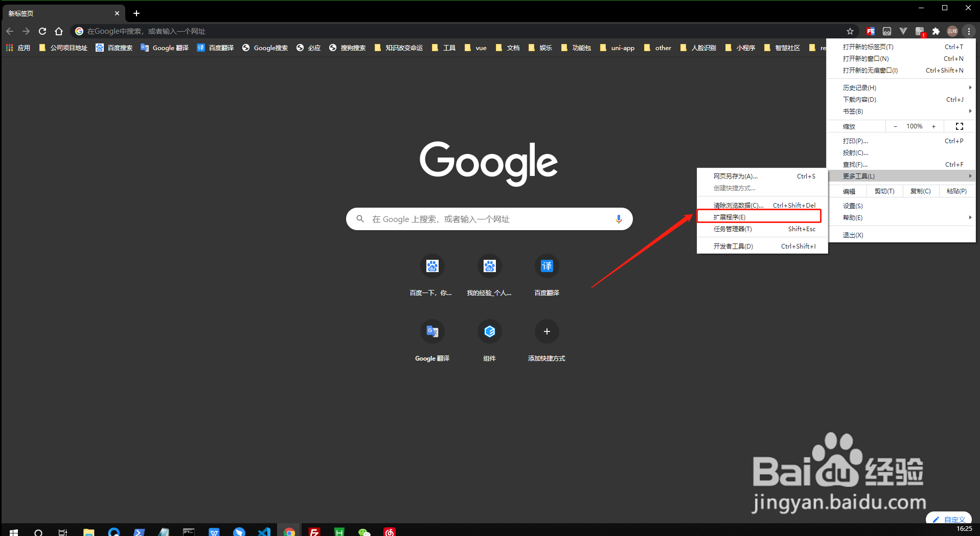Select 清除浏览数据(C) in the submenu

(762, 205)
